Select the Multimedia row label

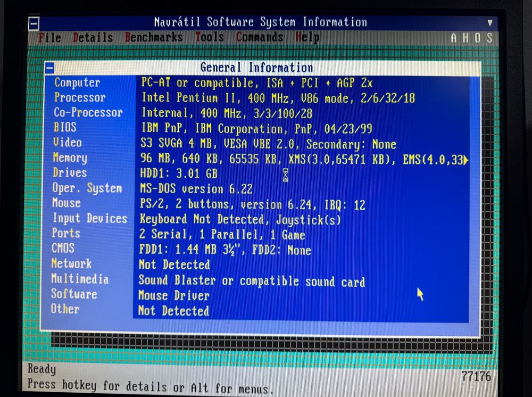(x=80, y=279)
